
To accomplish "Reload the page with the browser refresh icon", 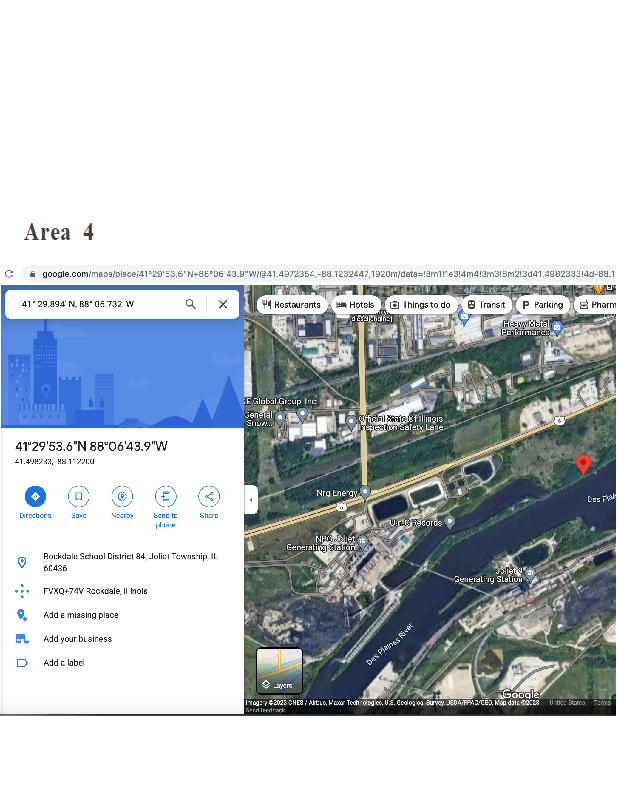I will pyautogui.click(x=9, y=274).
